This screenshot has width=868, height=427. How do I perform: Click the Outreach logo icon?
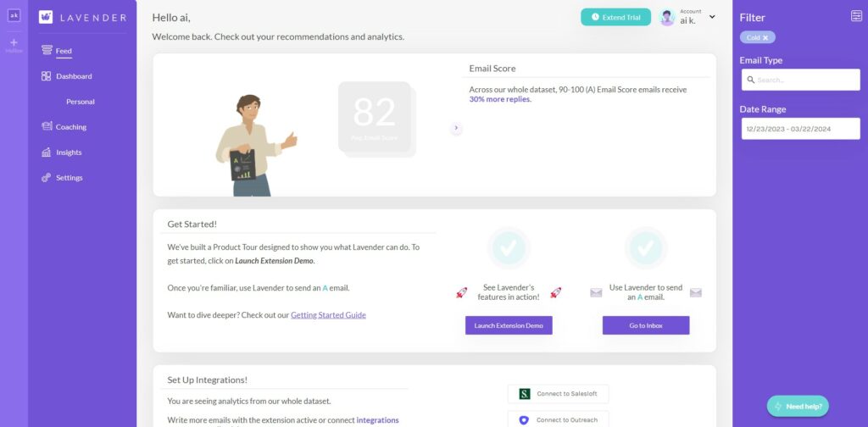(524, 420)
